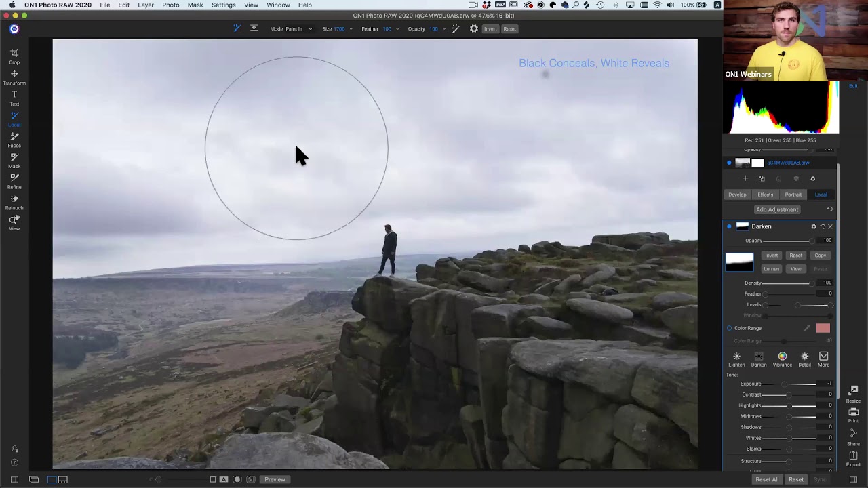Open brush settings gear in options bar
This screenshot has width=868, height=488.
[x=474, y=28]
